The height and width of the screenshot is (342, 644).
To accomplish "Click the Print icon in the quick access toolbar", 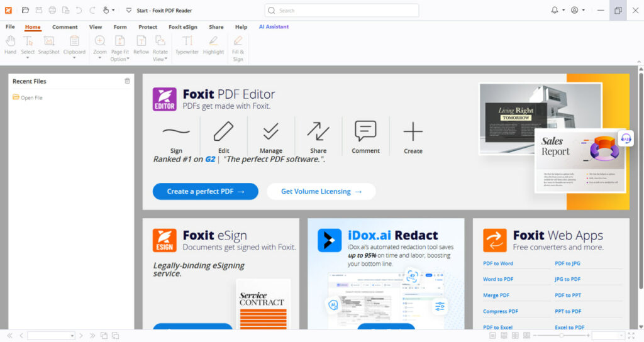I will pos(52,10).
